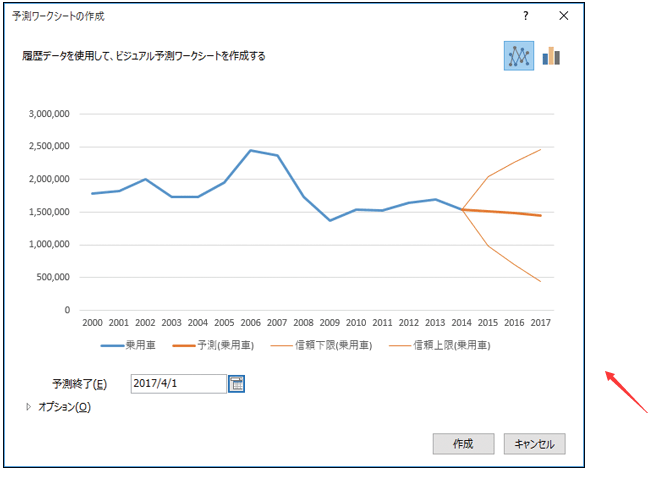Screen dimensions: 658x485
Task: Select the line chart forecast type icon
Action: click(519, 56)
